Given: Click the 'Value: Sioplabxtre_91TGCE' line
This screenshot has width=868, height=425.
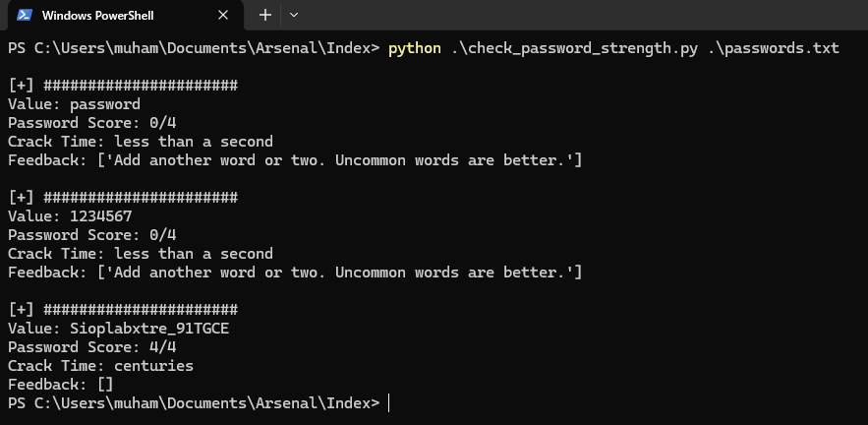Looking at the screenshot, I should tap(118, 329).
